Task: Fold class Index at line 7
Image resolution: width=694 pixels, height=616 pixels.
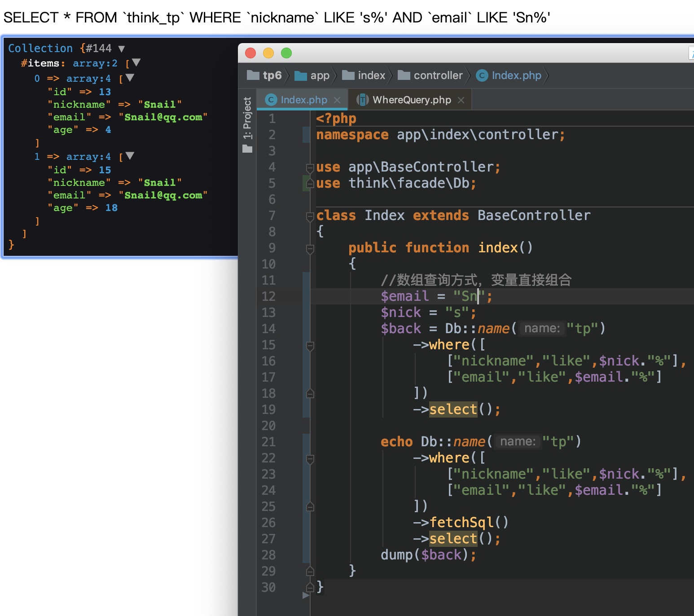Action: 310,216
